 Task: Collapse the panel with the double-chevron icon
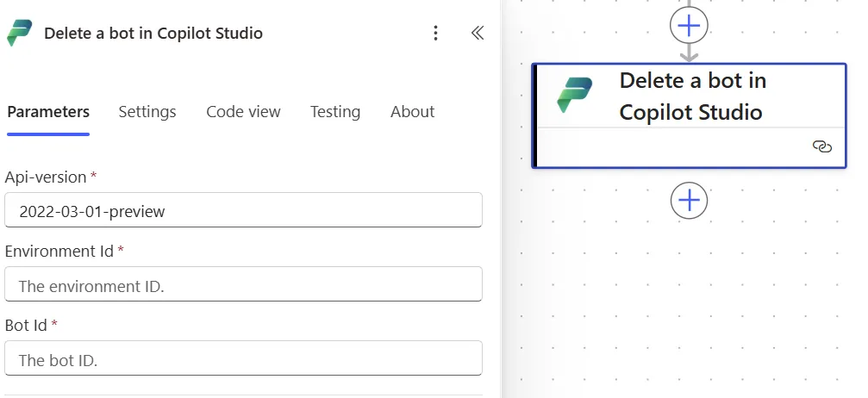[478, 34]
